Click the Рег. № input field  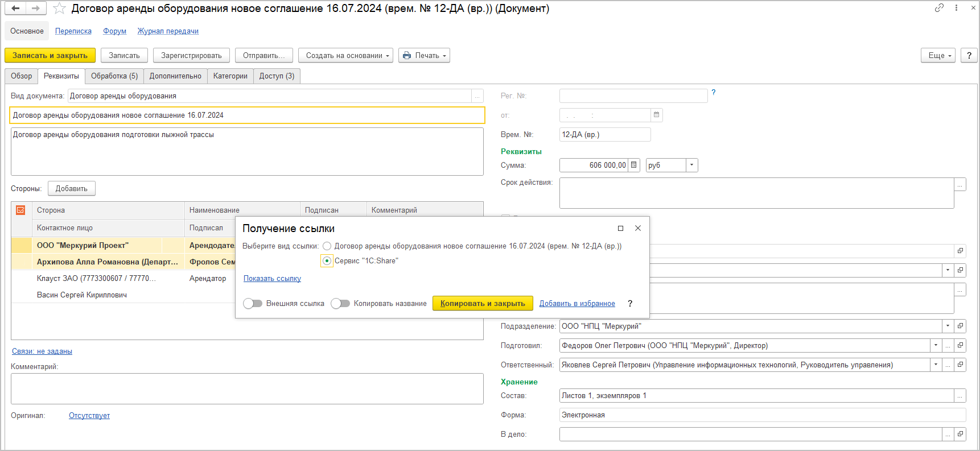click(x=633, y=96)
